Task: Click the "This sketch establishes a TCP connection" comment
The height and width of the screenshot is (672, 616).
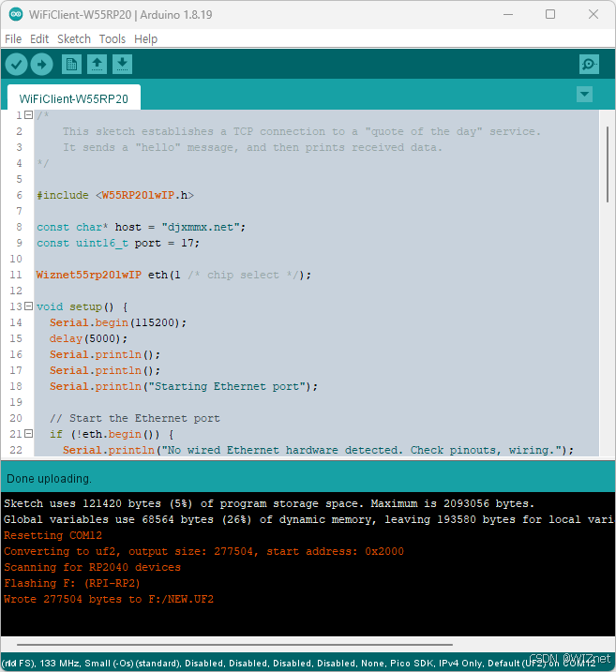Action: tap(302, 131)
